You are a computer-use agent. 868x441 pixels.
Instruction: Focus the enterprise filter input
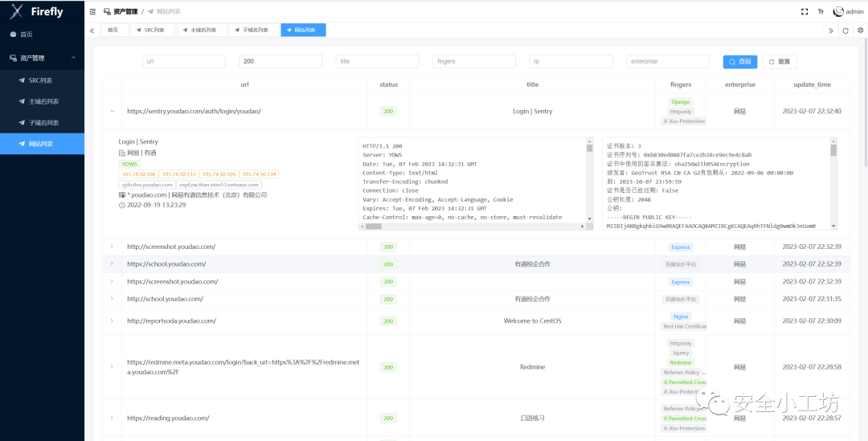tap(668, 61)
